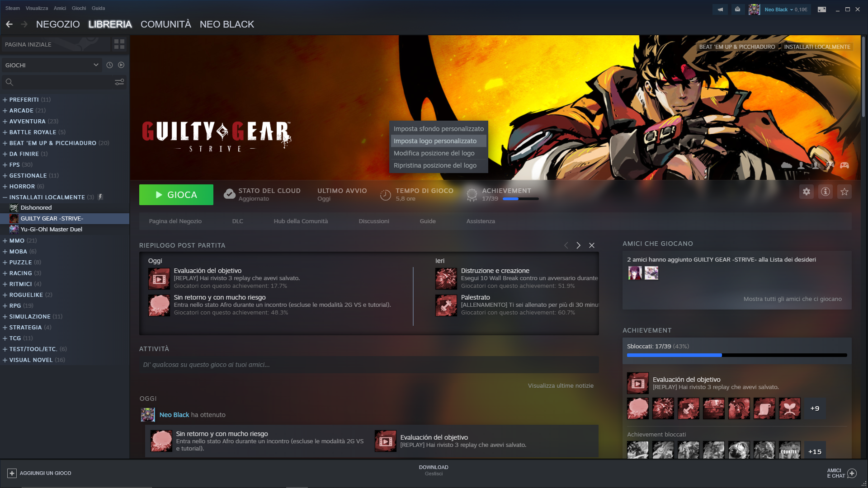
Task: Switch library to grid view icon
Action: 119,44
